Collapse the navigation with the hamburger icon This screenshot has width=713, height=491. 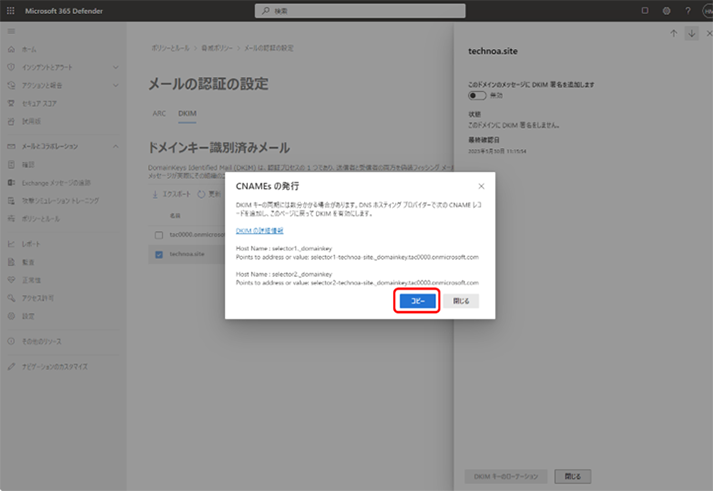coord(11,31)
